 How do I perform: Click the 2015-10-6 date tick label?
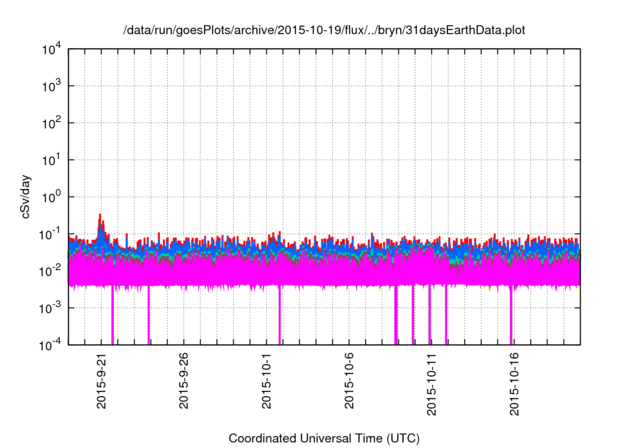(349, 381)
